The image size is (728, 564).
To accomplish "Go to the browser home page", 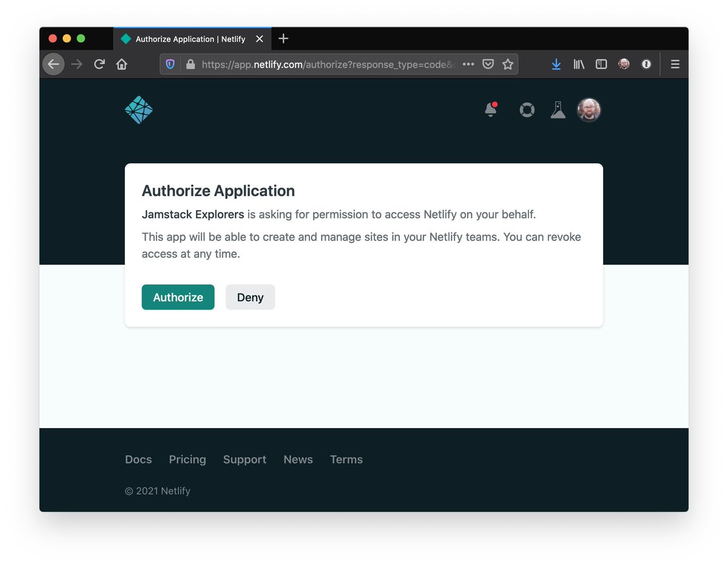I will click(122, 64).
